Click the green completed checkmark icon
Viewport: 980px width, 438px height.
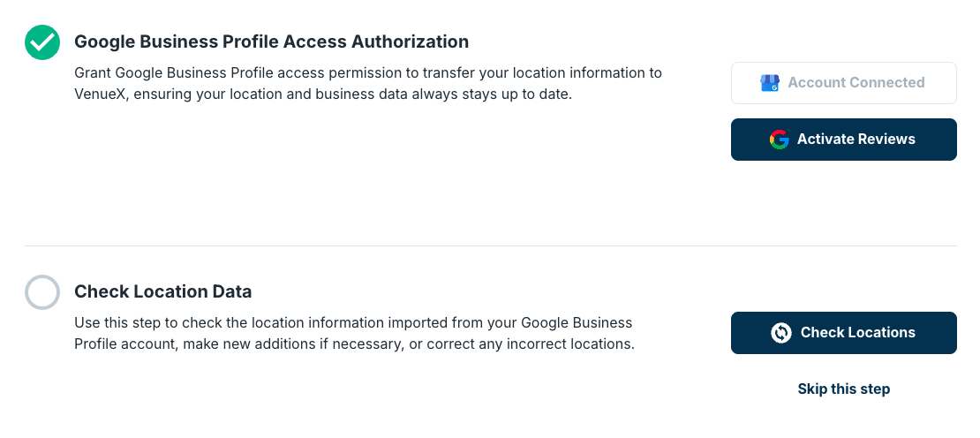(42, 42)
